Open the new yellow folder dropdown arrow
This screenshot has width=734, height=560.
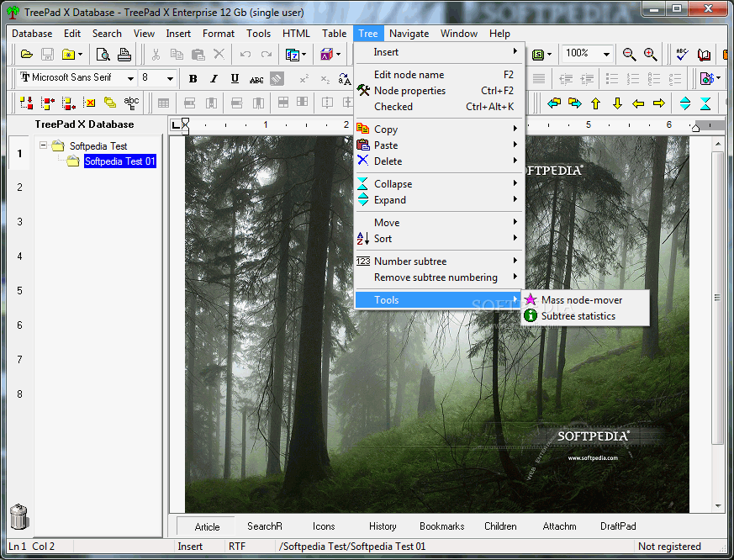pyautogui.click(x=81, y=55)
